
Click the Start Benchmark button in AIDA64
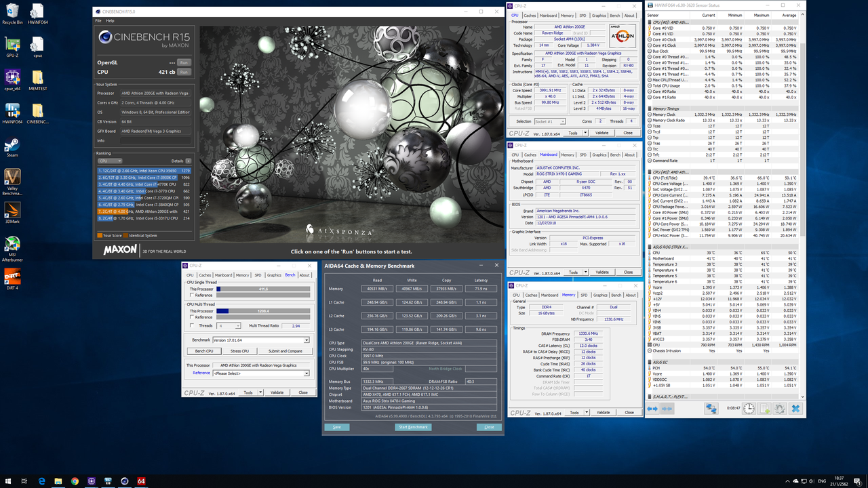click(x=413, y=427)
